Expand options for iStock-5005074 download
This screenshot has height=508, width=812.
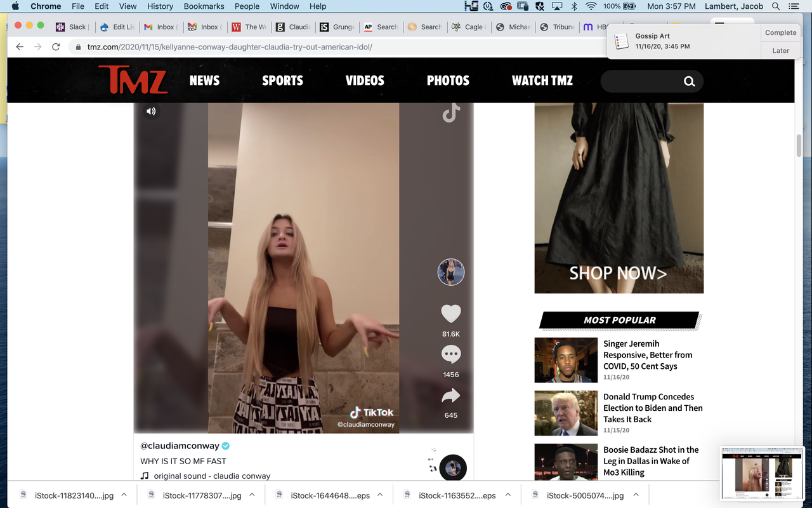tap(636, 495)
